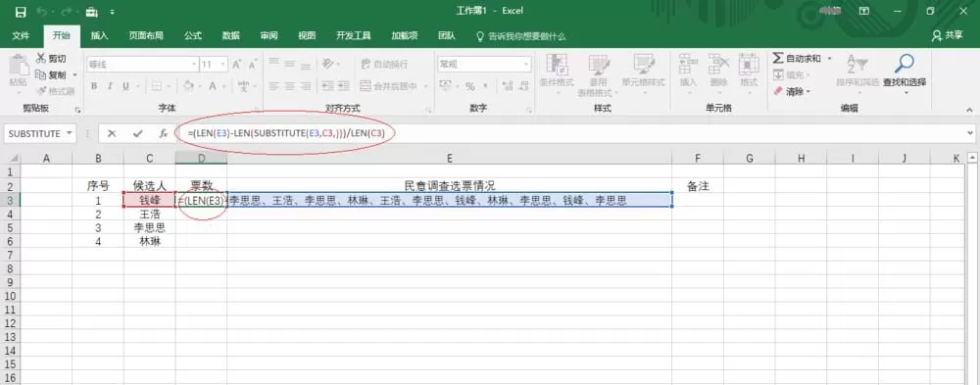This screenshot has height=385, width=980.
Task: Expand the Name Box dropdown showing SUBSTITUTE
Action: pos(69,133)
